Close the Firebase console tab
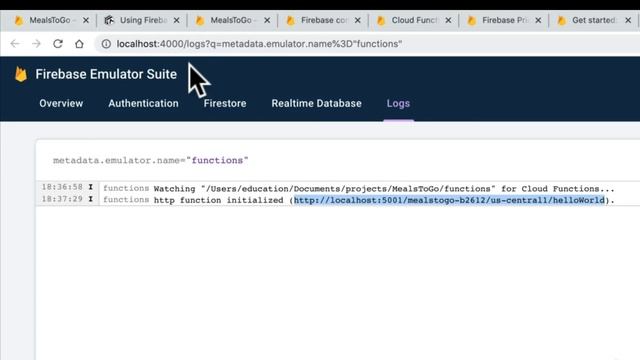The height and width of the screenshot is (360, 640). click(358, 20)
